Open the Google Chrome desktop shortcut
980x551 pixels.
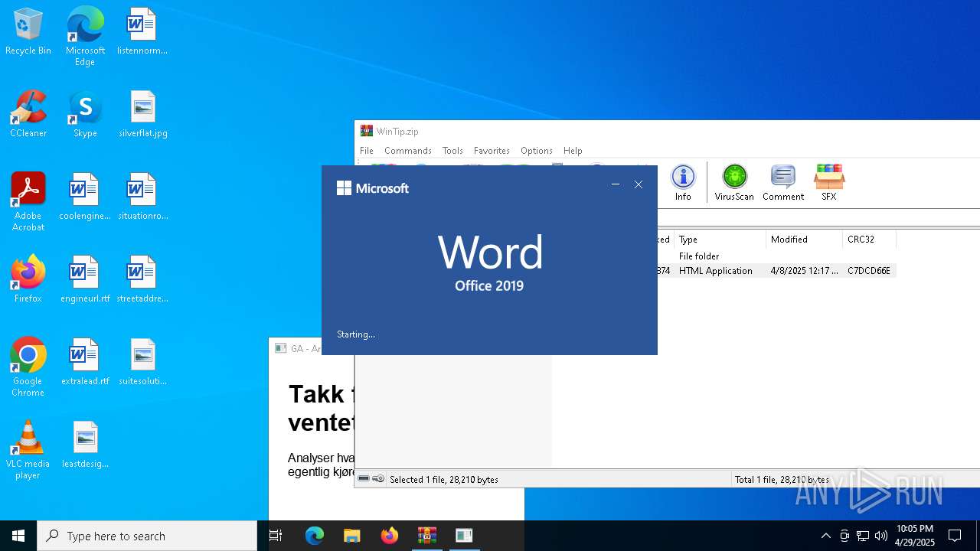pos(28,367)
